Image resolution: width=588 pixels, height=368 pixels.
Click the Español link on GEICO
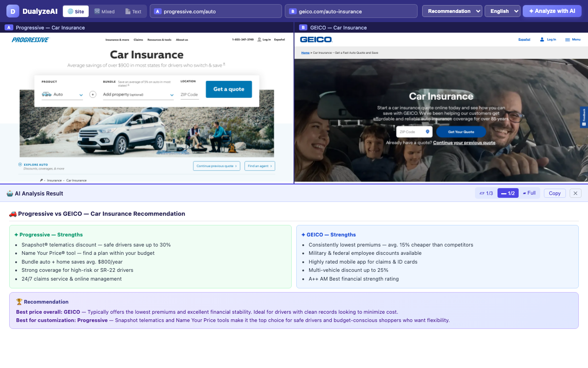[x=524, y=40]
